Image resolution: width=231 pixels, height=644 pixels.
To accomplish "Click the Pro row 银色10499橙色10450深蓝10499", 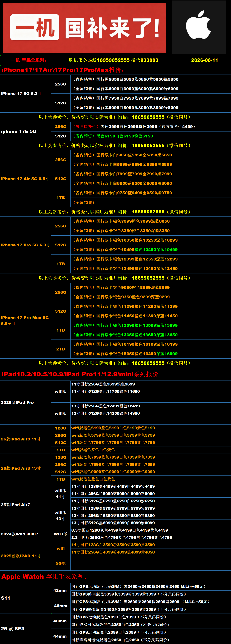I will pyautogui.click(x=151, y=250).
